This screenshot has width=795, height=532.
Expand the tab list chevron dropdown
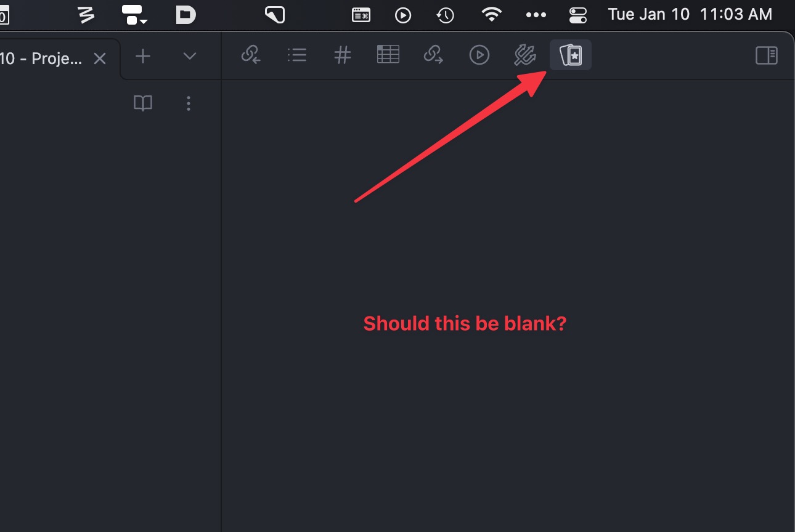[x=190, y=56]
